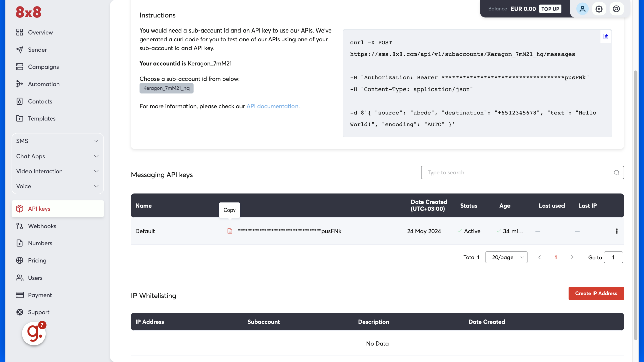This screenshot has width=644, height=362.
Task: Click the Last IP column header
Action: (587, 206)
